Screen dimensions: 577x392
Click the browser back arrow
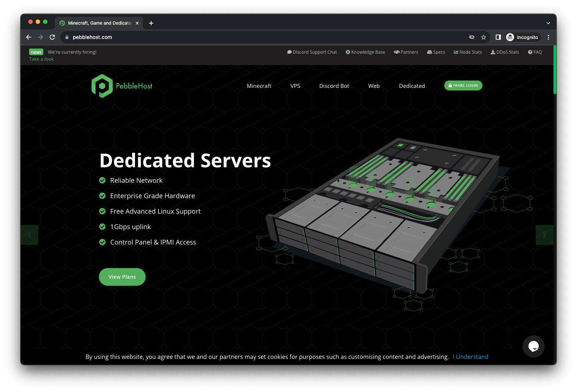pyautogui.click(x=29, y=37)
